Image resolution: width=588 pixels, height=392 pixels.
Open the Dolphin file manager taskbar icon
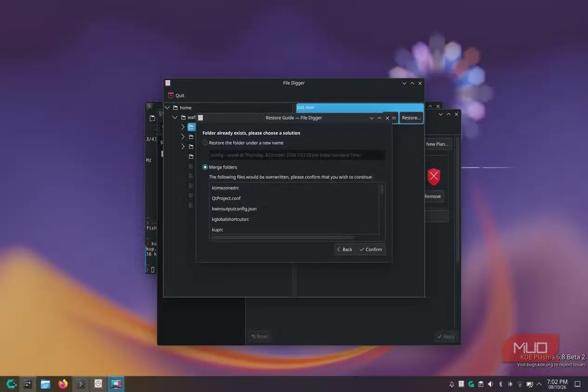[45, 384]
